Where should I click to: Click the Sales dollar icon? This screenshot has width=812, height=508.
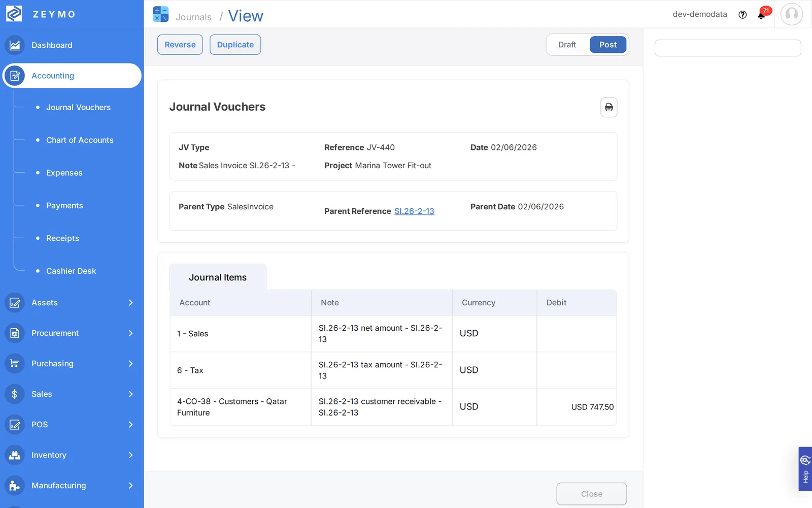click(x=15, y=394)
